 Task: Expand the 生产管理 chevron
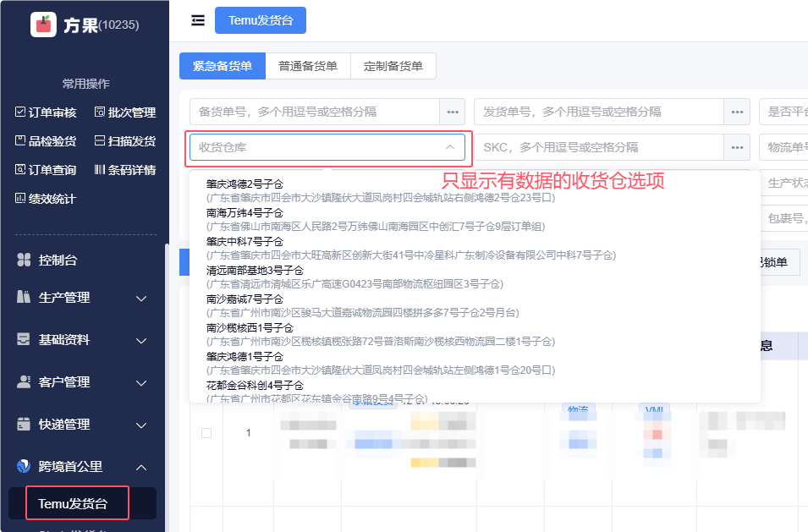pyautogui.click(x=141, y=299)
